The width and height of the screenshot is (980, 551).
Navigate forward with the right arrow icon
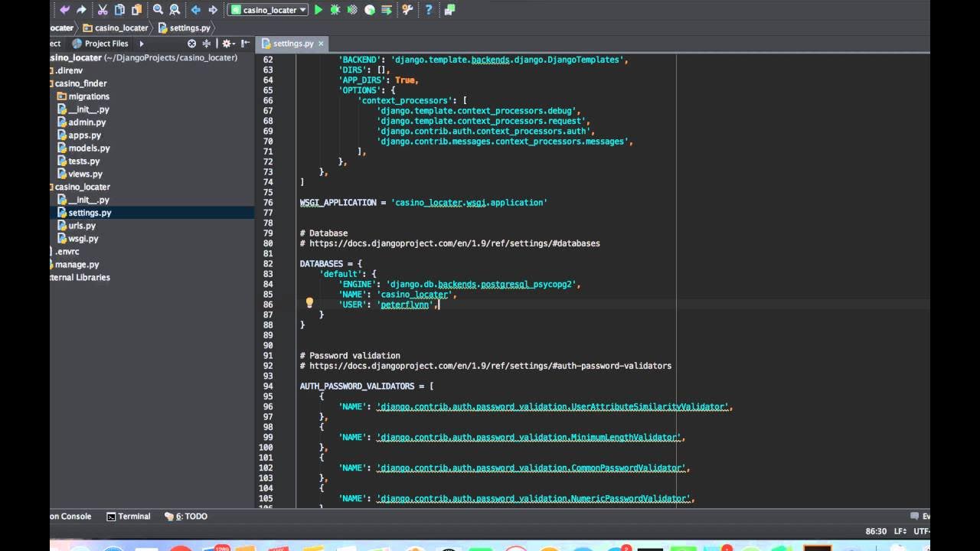(x=213, y=10)
